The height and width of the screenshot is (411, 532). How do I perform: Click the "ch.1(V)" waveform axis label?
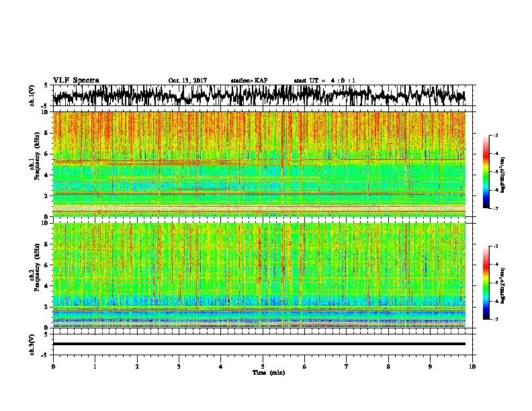click(32, 95)
